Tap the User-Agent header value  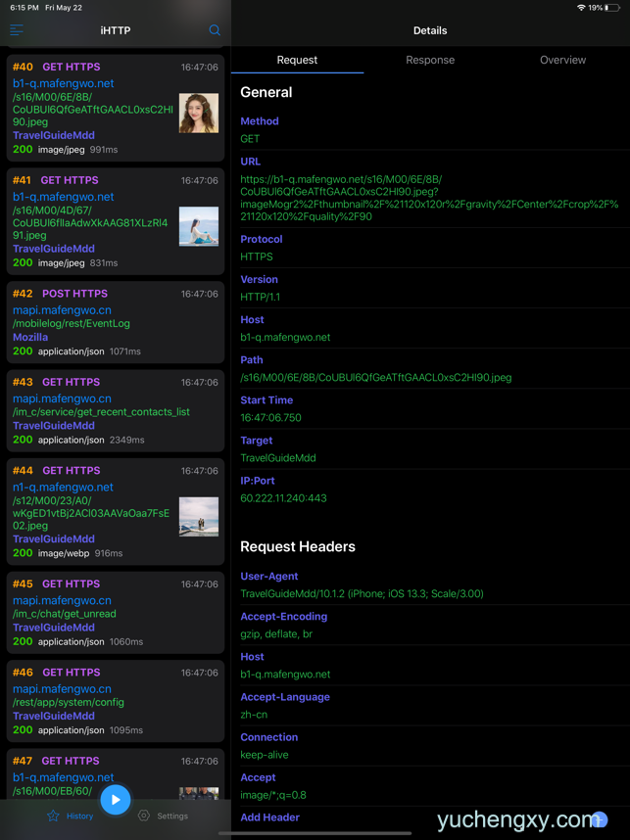[x=362, y=593]
